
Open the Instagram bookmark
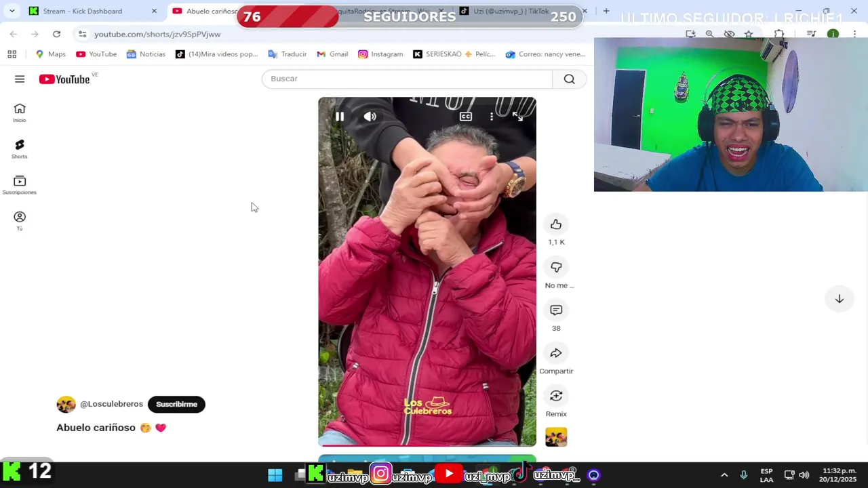point(380,54)
